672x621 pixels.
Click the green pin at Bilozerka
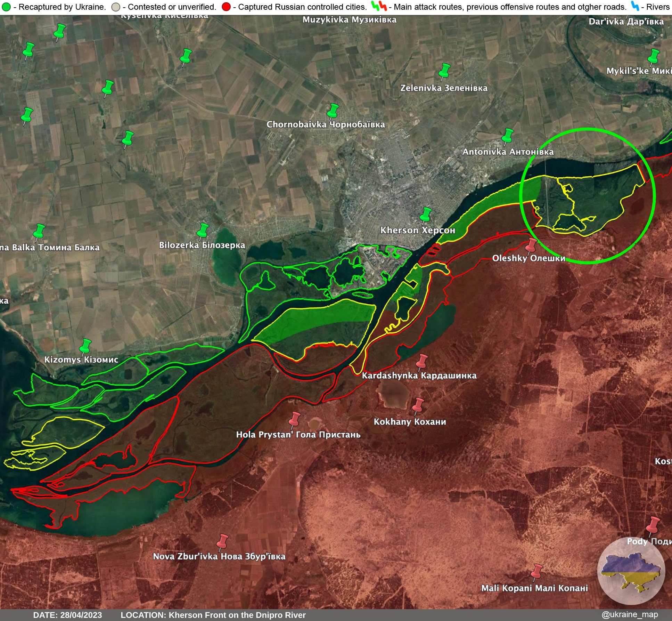(x=203, y=231)
